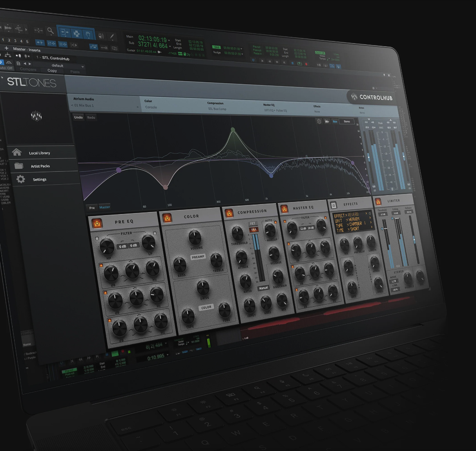
Task: Toggle the Compression module power button
Action: point(229,213)
